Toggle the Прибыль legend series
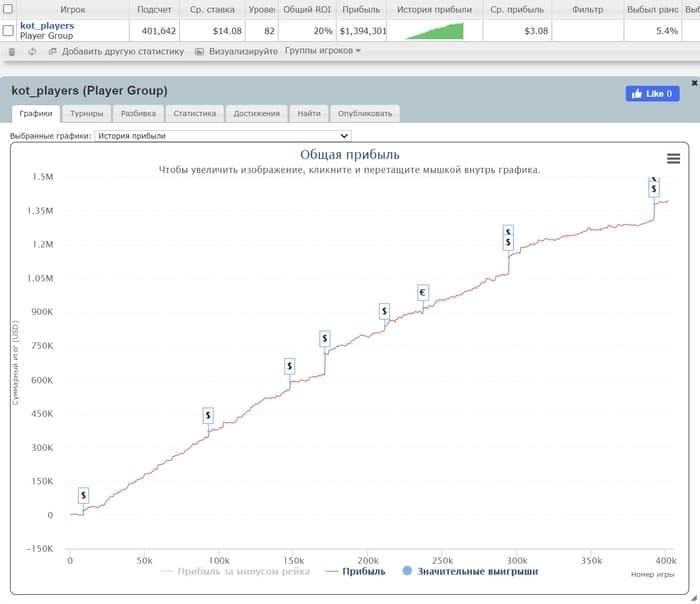This screenshot has width=700, height=604. coord(356,571)
